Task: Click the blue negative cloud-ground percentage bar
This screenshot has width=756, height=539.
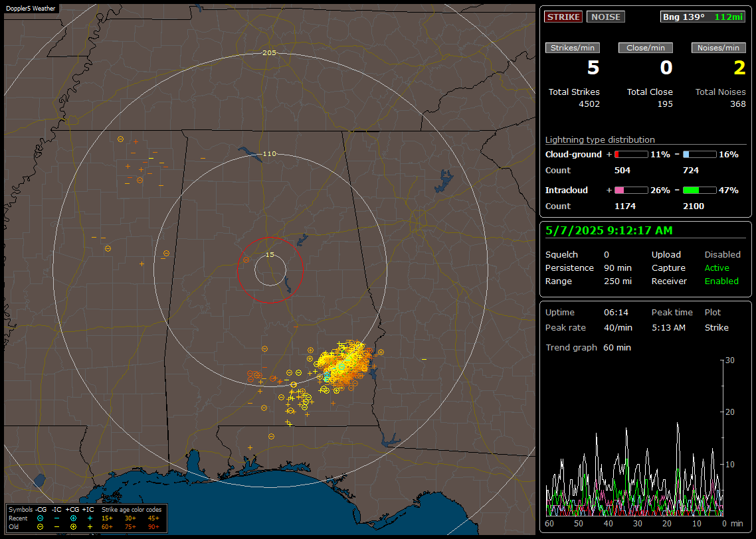Action: 700,155
